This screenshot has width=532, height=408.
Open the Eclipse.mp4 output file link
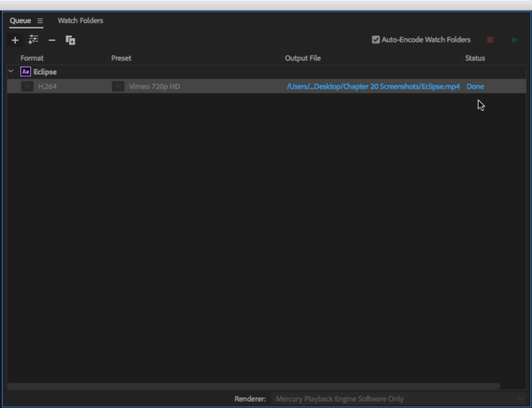pos(373,87)
